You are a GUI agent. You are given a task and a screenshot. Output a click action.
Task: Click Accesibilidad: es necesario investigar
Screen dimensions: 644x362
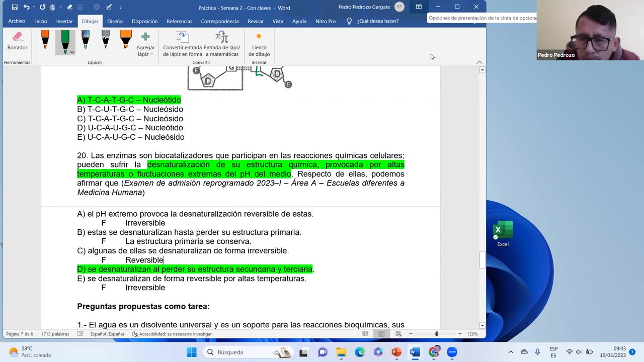coord(172,334)
